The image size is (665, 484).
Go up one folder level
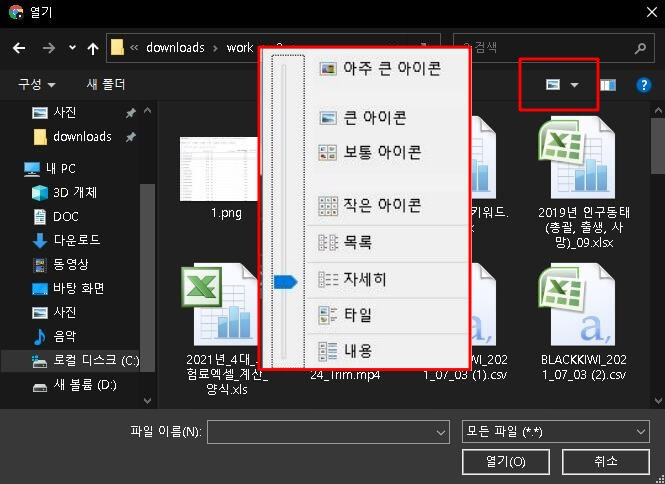93,48
